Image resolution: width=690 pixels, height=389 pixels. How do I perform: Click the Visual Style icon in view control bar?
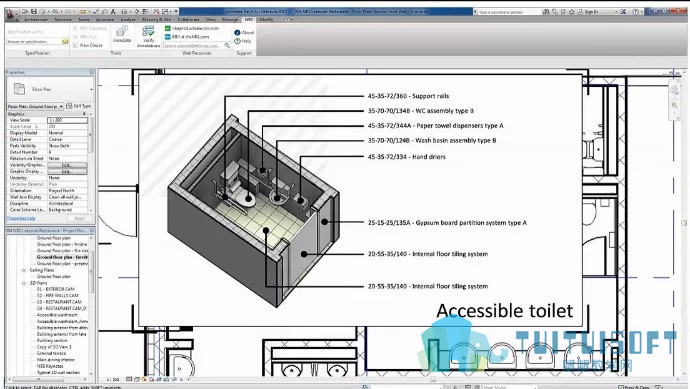click(x=136, y=379)
